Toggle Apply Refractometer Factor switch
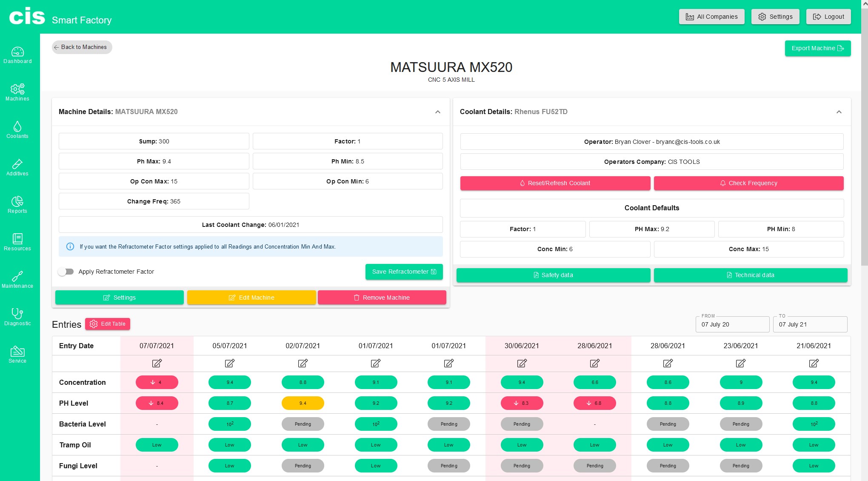This screenshot has height=481, width=868. pyautogui.click(x=66, y=272)
